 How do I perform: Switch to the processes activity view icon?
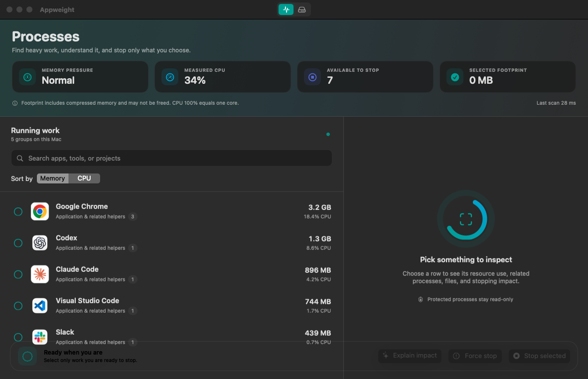click(286, 10)
